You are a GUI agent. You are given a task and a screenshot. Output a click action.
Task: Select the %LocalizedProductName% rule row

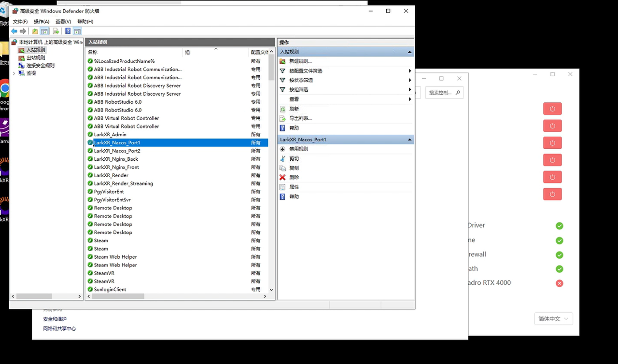(177, 61)
